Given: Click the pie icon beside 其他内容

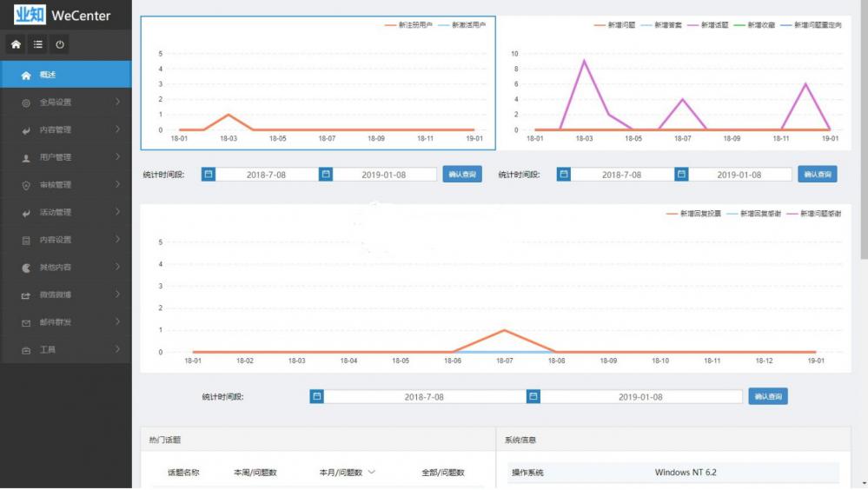Looking at the screenshot, I should pos(26,268).
